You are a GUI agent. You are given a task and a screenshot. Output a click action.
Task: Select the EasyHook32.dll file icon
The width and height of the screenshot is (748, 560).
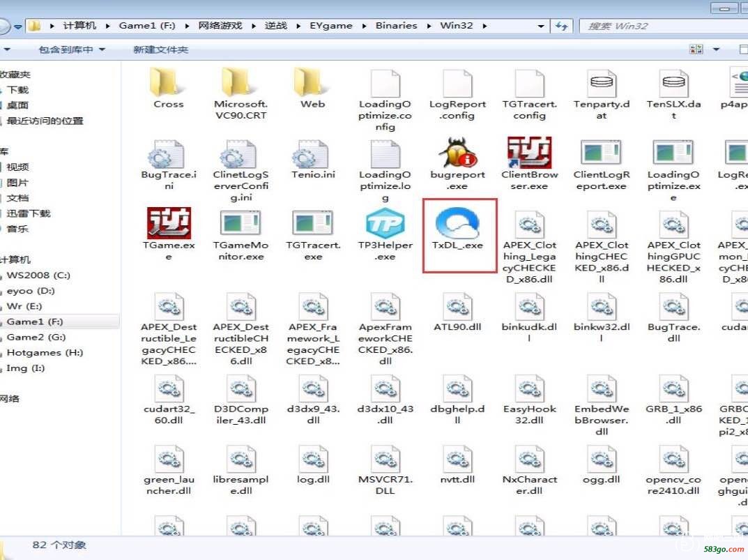530,388
